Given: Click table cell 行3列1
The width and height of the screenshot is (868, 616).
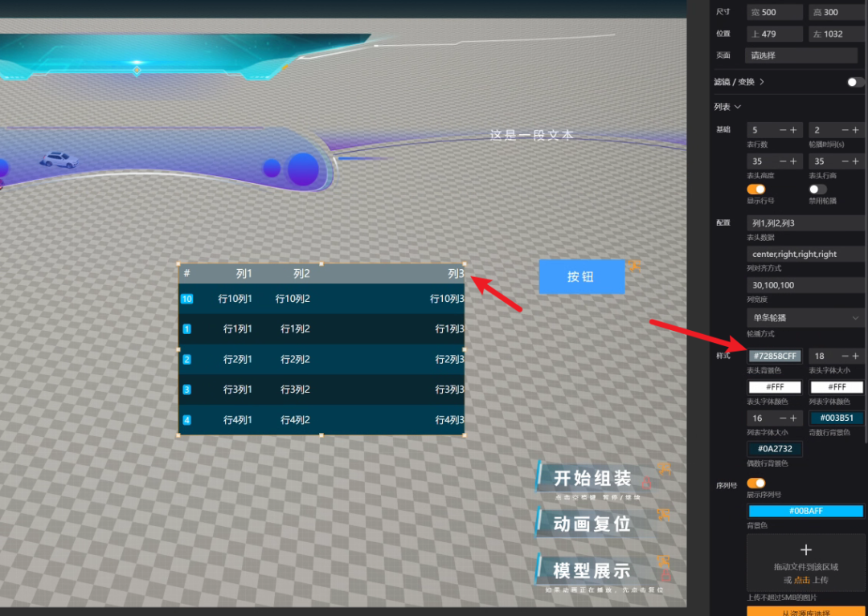Looking at the screenshot, I should tap(237, 390).
